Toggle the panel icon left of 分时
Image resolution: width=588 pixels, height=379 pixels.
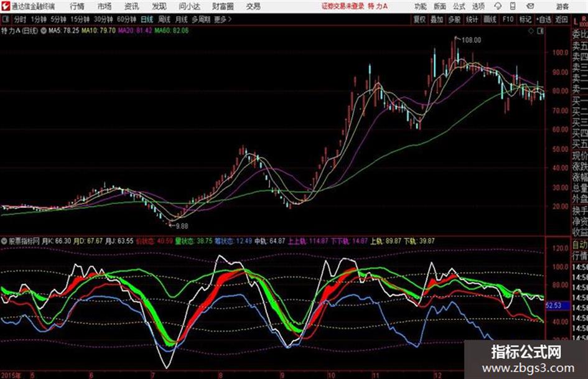5,19
